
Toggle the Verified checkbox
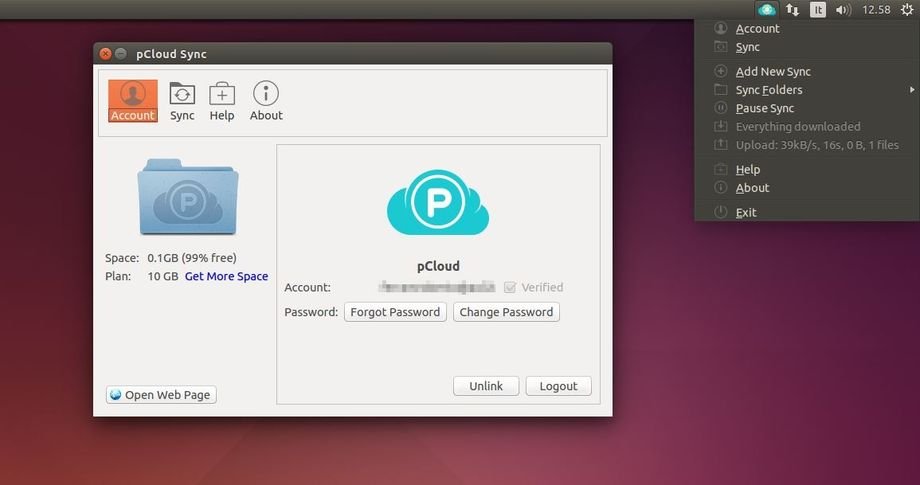coord(510,288)
